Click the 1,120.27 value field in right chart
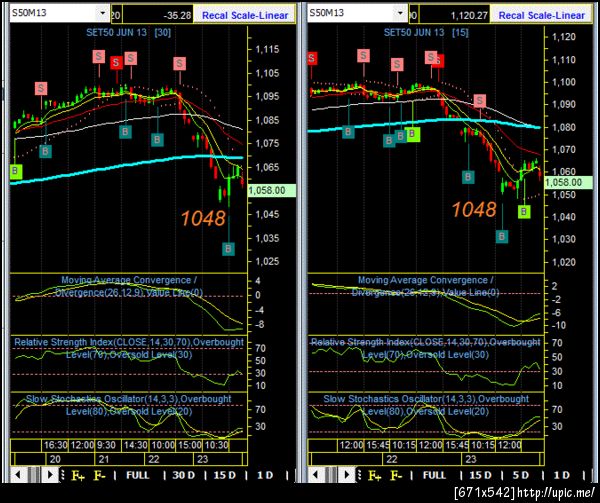The width and height of the screenshot is (600, 503). (x=455, y=15)
